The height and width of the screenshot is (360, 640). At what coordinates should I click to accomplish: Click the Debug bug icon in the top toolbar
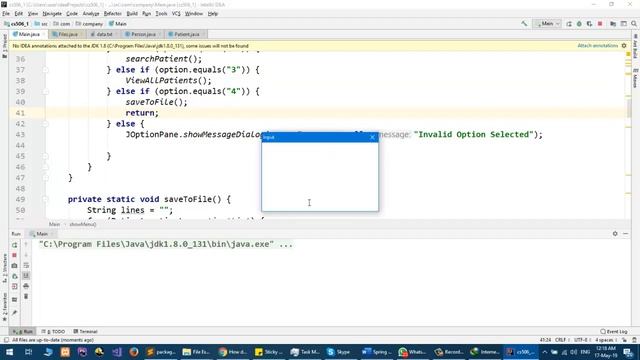(579, 24)
